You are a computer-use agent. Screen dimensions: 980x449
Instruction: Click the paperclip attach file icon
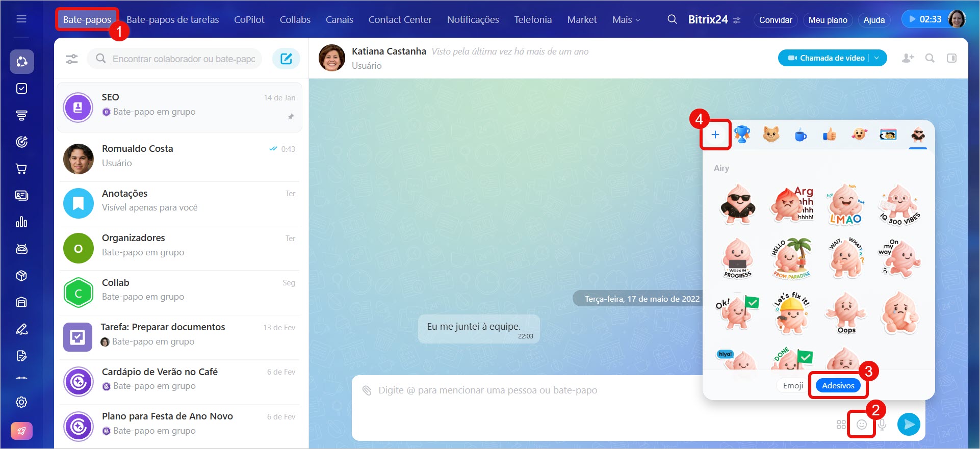(x=367, y=390)
